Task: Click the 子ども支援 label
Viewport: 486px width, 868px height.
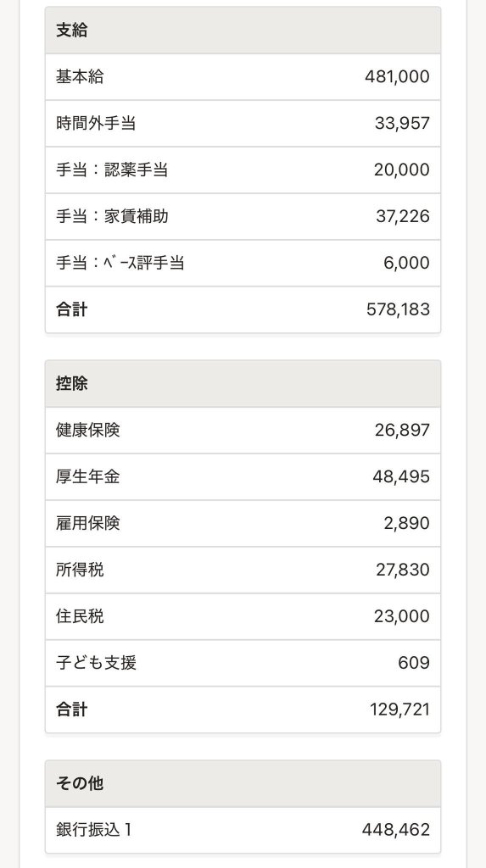Action: 96,663
